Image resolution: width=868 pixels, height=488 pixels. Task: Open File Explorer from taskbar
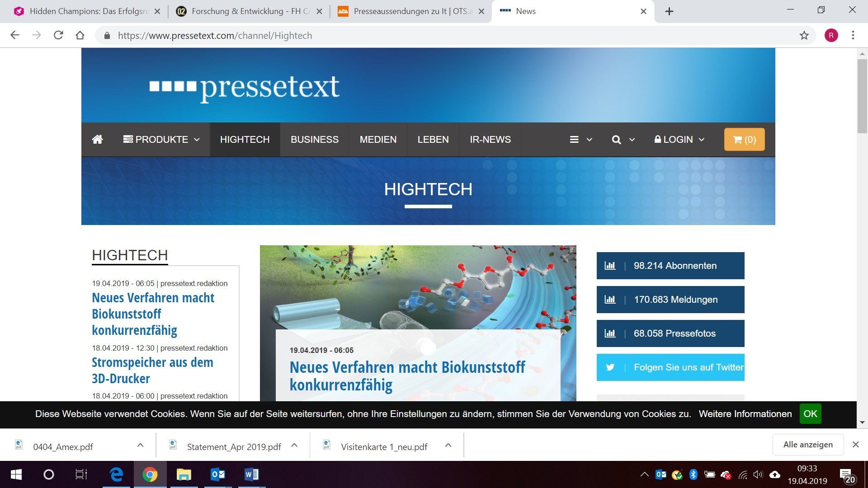point(184,474)
